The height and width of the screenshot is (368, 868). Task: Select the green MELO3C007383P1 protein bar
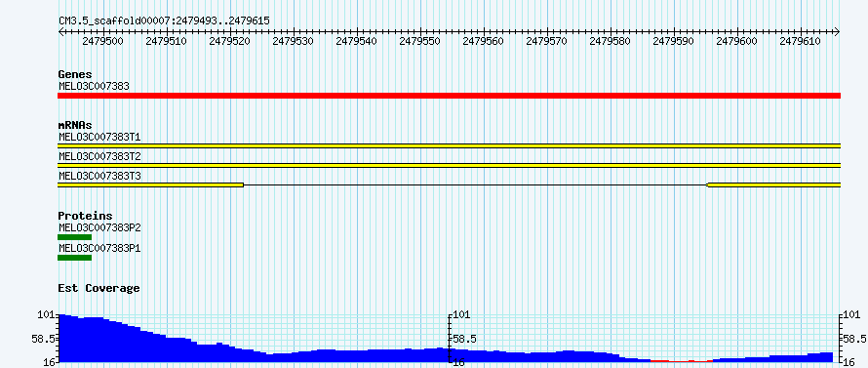coord(75,258)
